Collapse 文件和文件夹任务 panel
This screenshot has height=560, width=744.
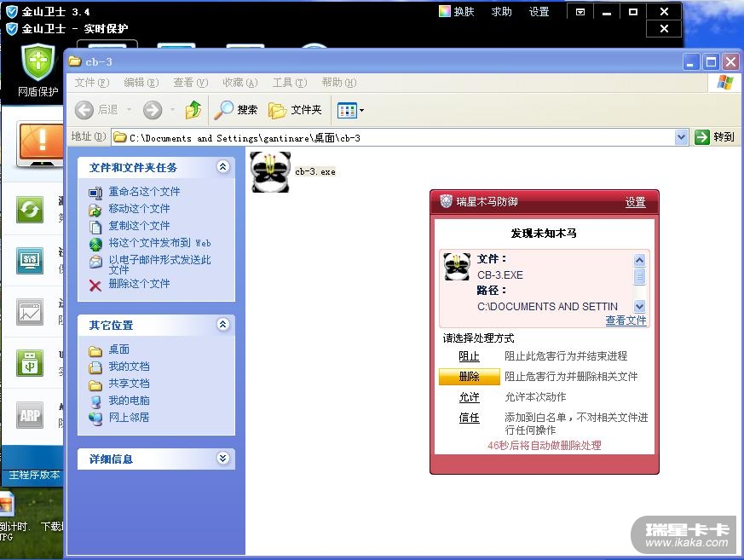pos(223,166)
